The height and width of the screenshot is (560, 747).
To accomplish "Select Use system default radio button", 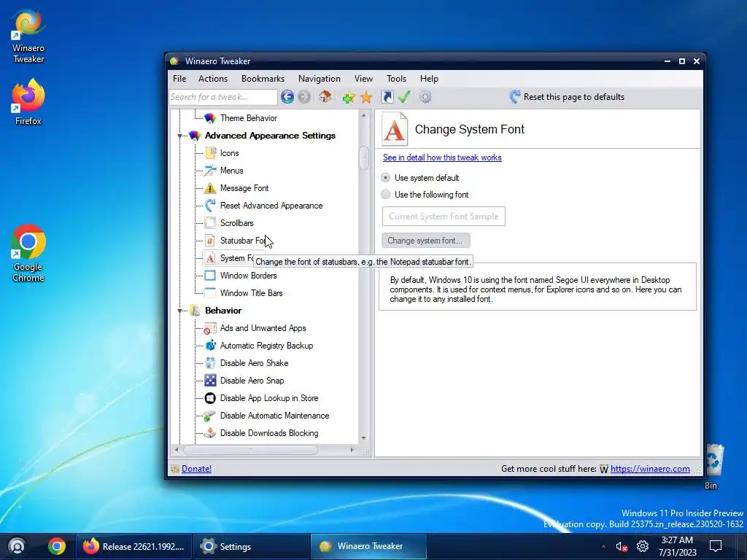I will point(386,178).
